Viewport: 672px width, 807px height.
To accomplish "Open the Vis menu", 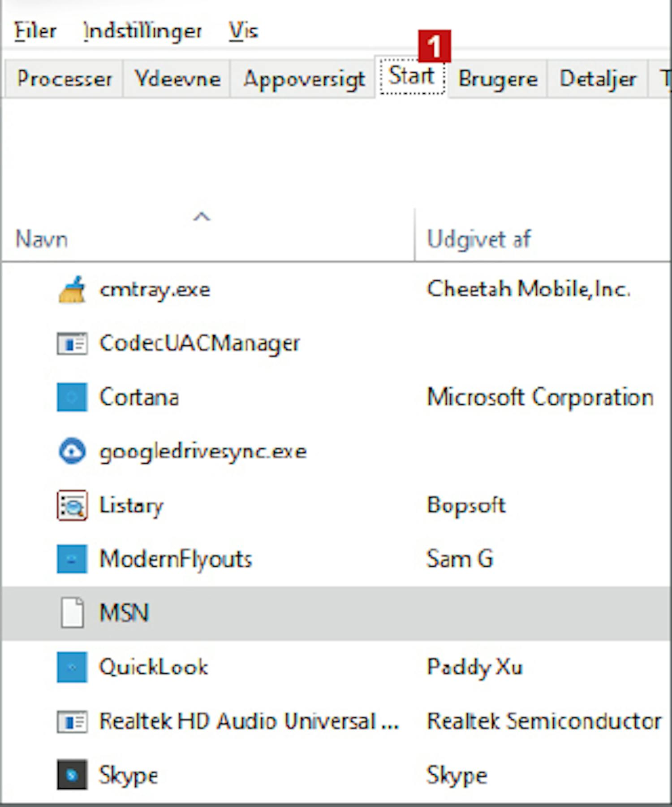I will pos(243,31).
